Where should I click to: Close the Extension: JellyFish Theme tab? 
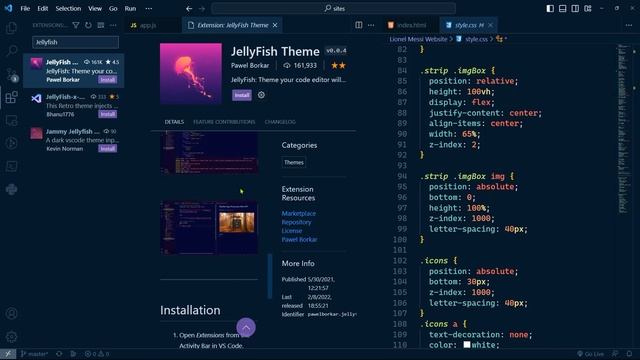tap(275, 25)
